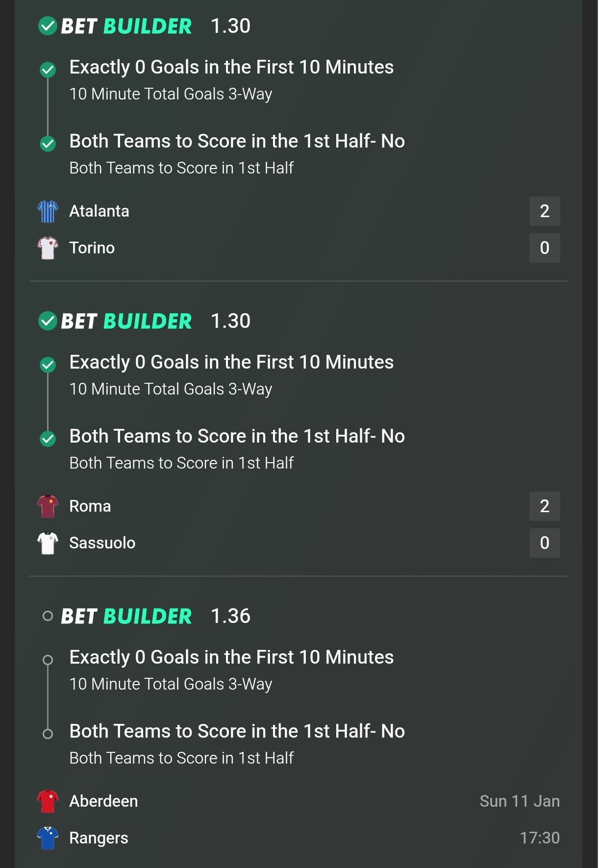The width and height of the screenshot is (598, 868).
Task: Expand the Roma Bet Builder 1.30 header
Action: (x=155, y=321)
